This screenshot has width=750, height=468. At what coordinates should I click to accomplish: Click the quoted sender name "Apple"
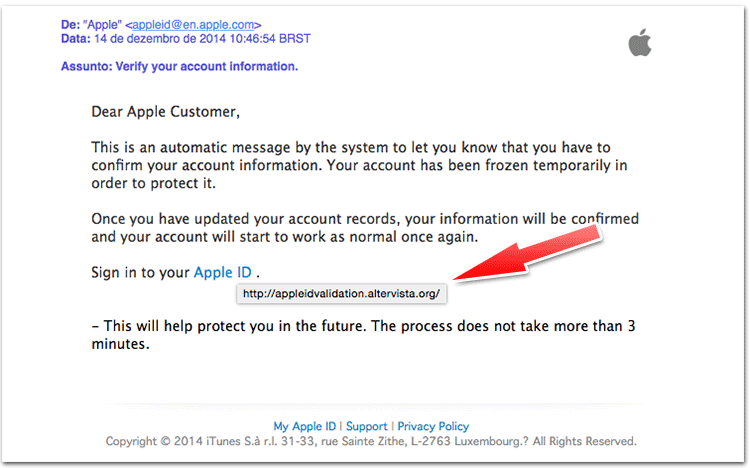pos(103,24)
